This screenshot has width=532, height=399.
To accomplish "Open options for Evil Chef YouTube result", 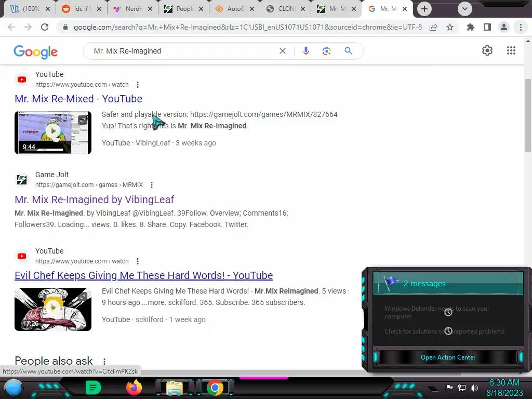I will [x=137, y=261].
